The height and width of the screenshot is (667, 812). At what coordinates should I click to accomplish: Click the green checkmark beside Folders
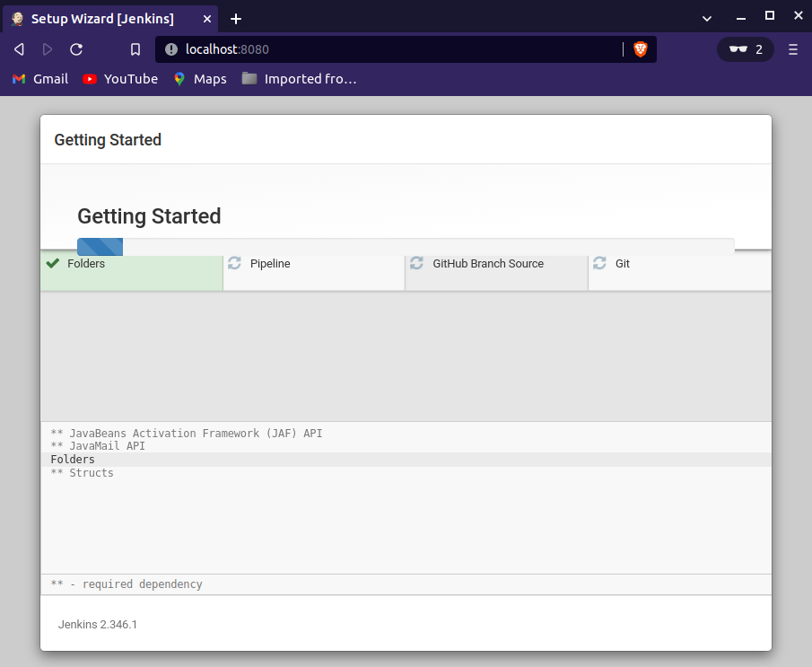[x=53, y=263]
